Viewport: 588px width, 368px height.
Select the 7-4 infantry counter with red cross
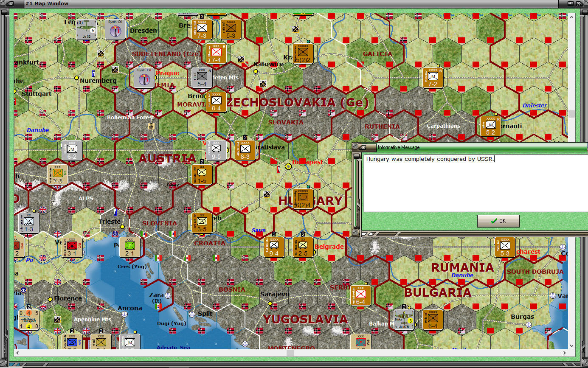click(217, 53)
